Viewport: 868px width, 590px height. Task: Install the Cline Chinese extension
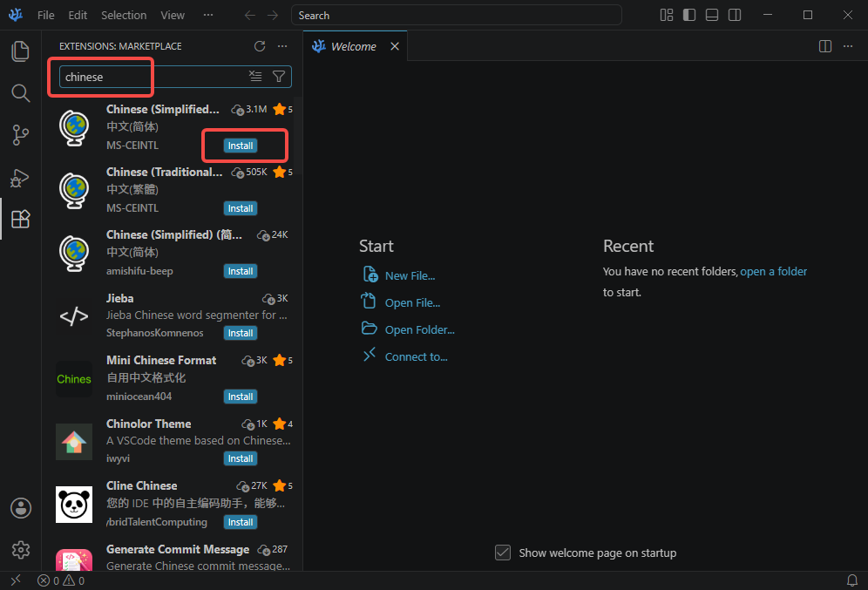241,523
